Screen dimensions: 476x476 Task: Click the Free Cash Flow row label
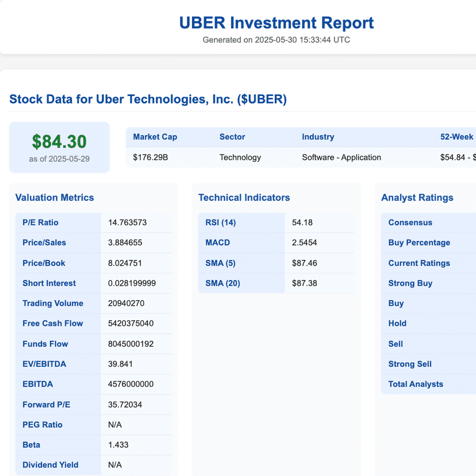click(53, 323)
